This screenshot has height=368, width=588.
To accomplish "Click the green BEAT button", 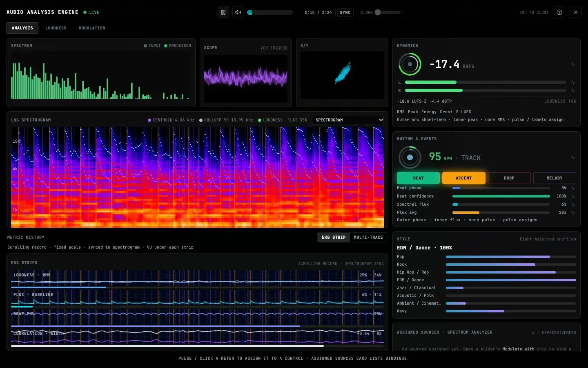I will [418, 178].
